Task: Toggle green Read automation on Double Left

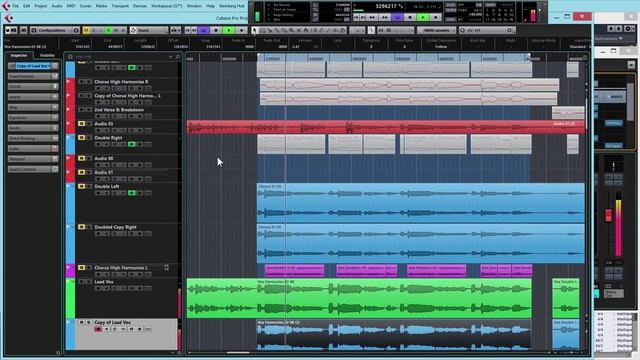Action: (x=131, y=193)
